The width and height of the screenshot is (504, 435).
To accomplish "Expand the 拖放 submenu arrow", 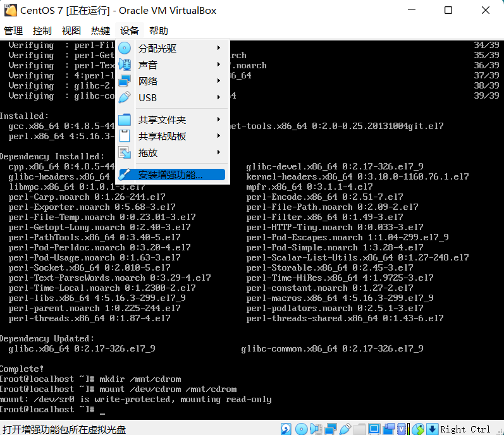I will pyautogui.click(x=219, y=152).
